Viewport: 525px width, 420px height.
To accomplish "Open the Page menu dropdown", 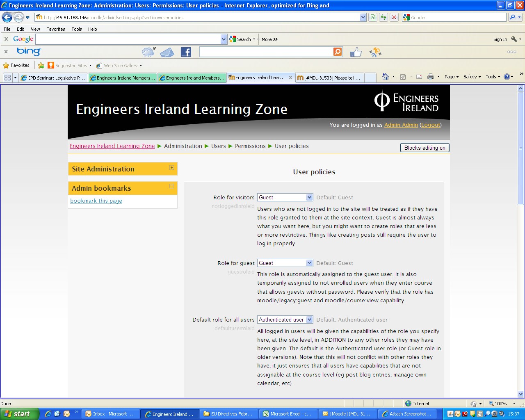I will (451, 77).
